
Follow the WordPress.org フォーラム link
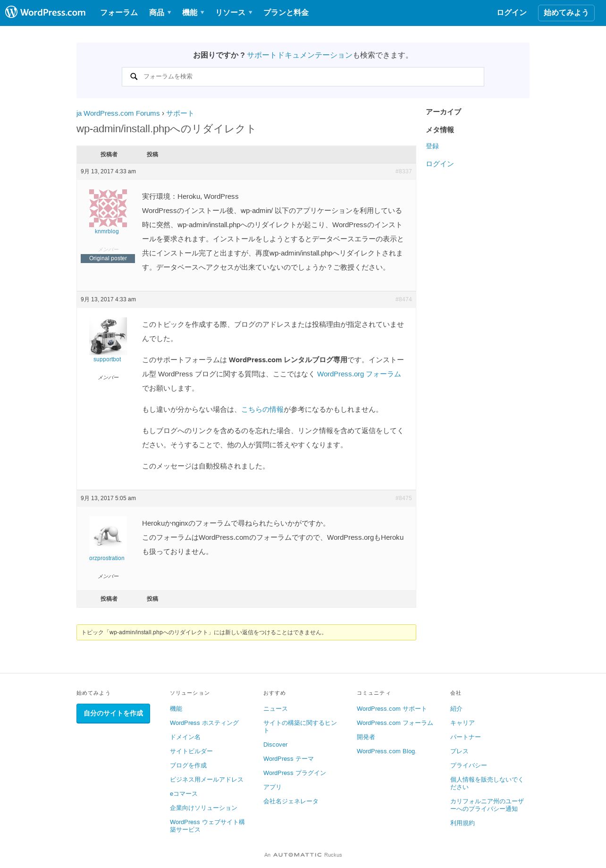coord(359,374)
